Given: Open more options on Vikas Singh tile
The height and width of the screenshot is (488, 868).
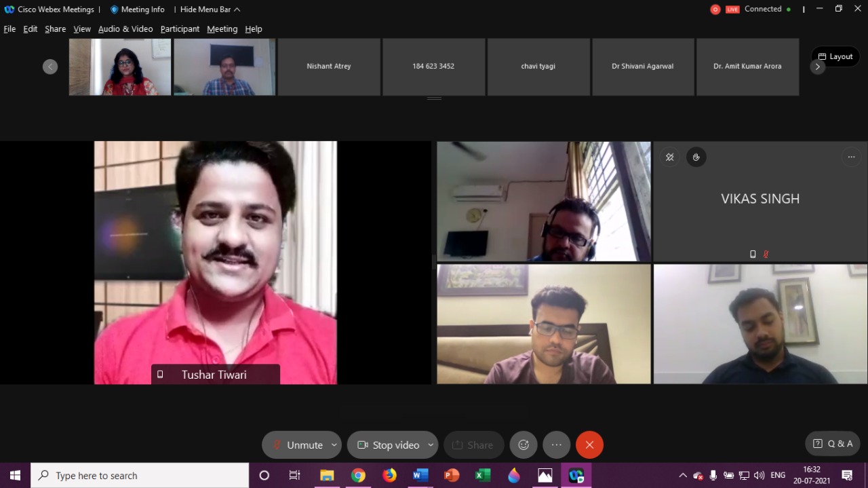Looking at the screenshot, I should tap(851, 157).
